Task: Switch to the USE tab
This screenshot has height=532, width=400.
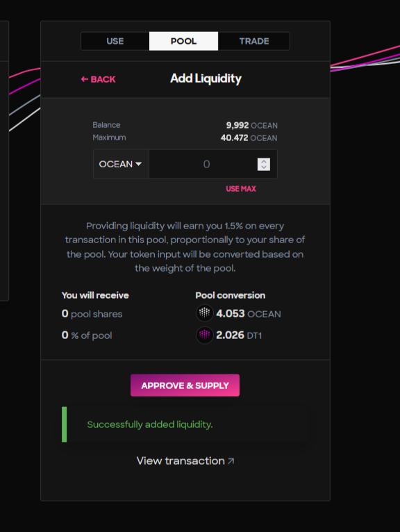Action: (115, 41)
